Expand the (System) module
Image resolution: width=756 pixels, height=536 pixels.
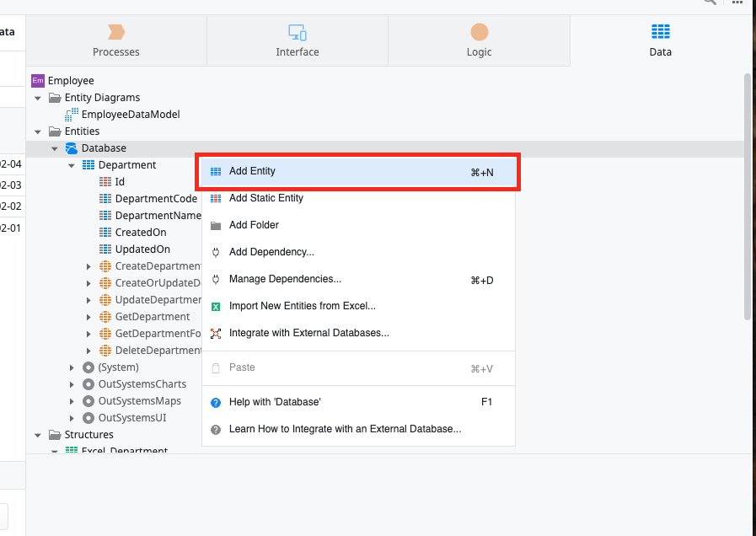pos(72,367)
